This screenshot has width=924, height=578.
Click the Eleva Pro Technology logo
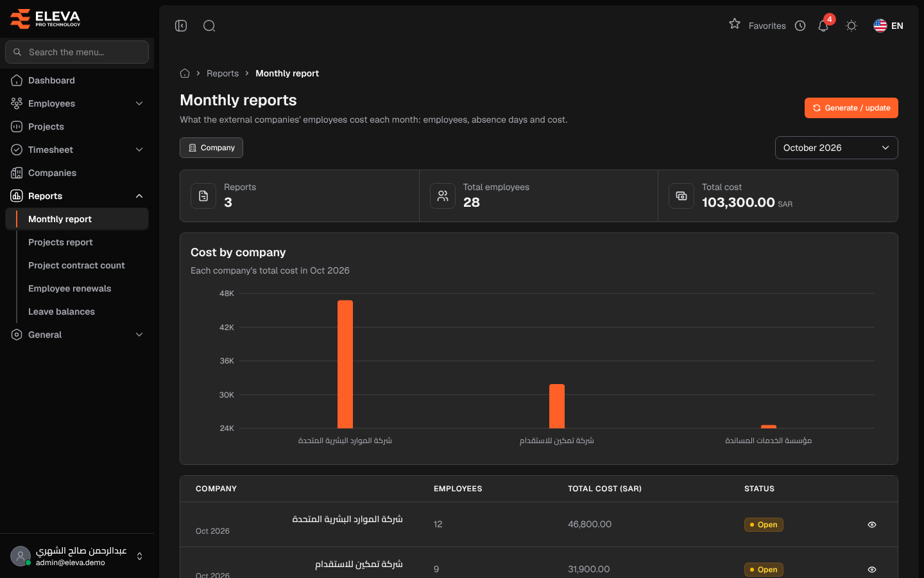(45, 19)
